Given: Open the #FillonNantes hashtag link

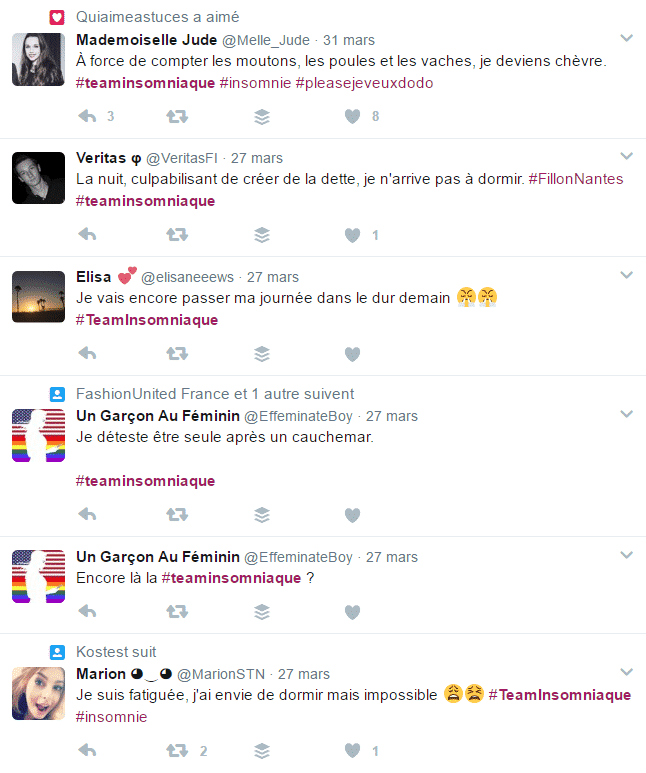Looking at the screenshot, I should point(576,178).
